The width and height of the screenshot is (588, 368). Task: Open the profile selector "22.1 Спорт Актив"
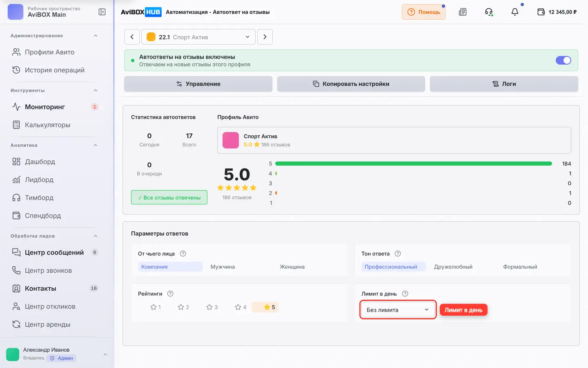198,37
